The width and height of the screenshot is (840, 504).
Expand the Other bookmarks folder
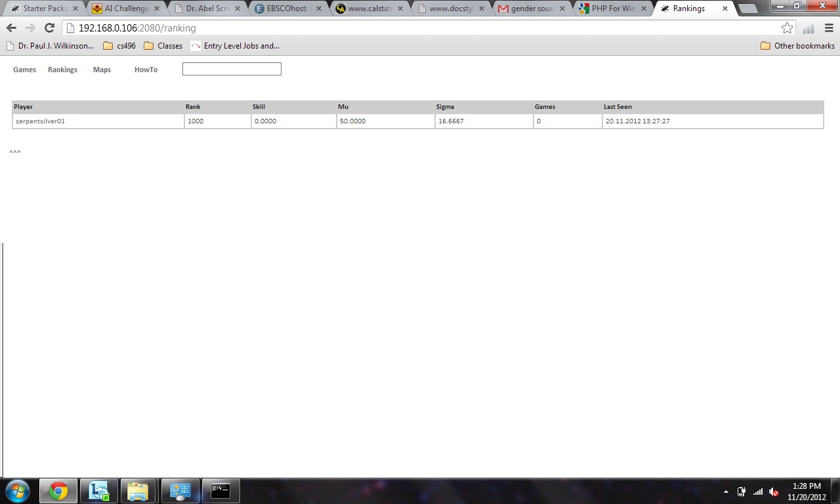pos(797,46)
